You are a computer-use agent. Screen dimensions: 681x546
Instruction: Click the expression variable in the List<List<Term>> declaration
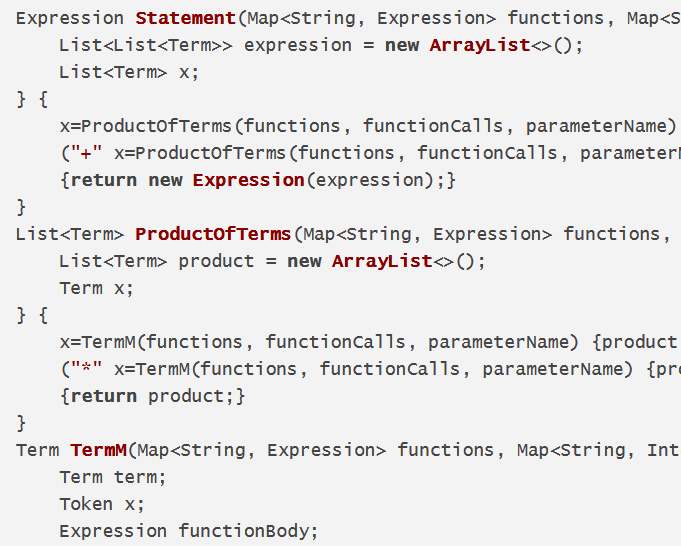click(298, 45)
